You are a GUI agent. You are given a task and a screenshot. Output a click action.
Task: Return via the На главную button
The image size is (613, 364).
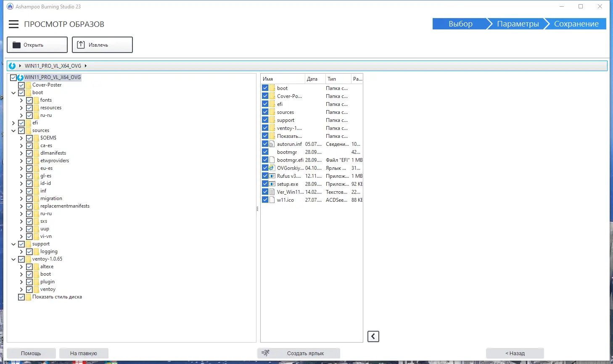84,353
